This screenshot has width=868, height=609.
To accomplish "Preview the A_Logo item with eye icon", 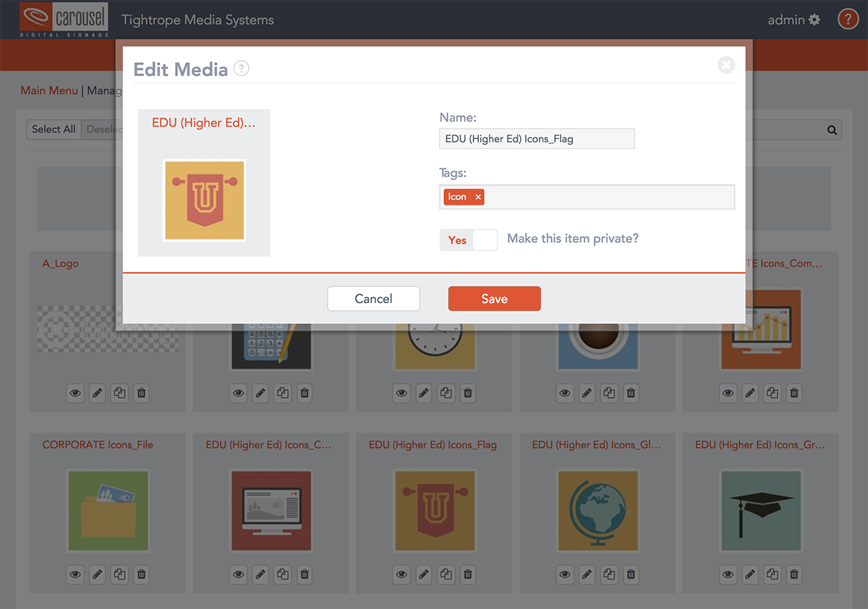I will pyautogui.click(x=75, y=393).
